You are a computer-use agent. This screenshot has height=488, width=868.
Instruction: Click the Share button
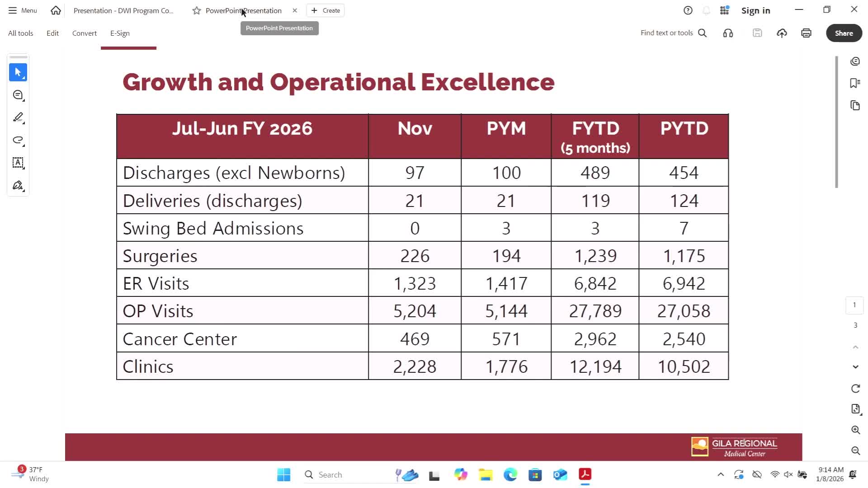pos(844,33)
